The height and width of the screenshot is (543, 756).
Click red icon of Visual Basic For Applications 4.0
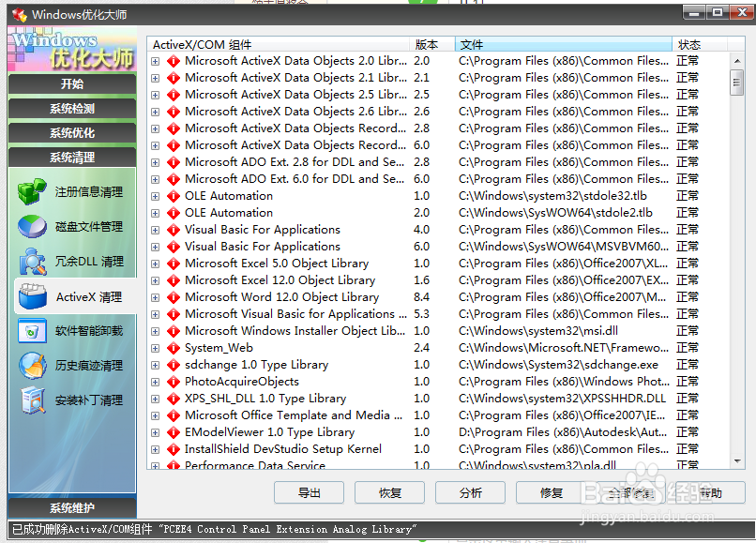tap(174, 230)
